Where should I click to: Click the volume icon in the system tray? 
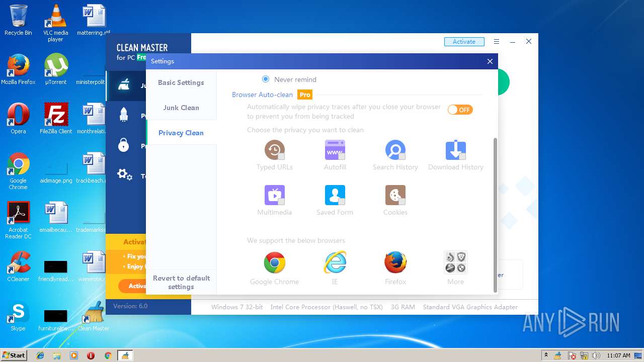pyautogui.click(x=597, y=355)
